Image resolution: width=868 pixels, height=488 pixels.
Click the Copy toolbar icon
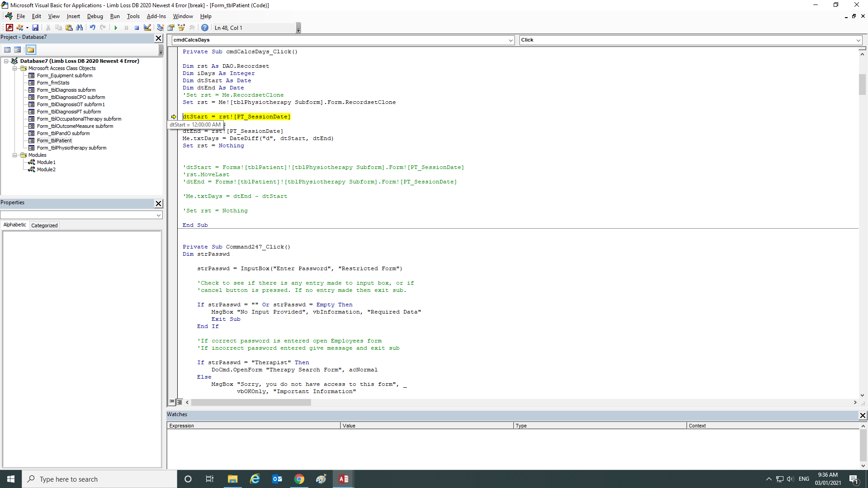point(58,28)
